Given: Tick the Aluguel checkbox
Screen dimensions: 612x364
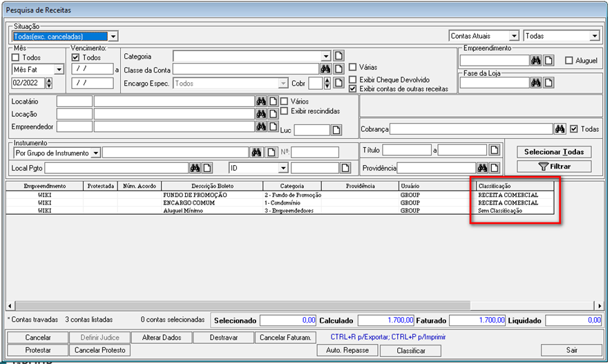Looking at the screenshot, I should 569,61.
